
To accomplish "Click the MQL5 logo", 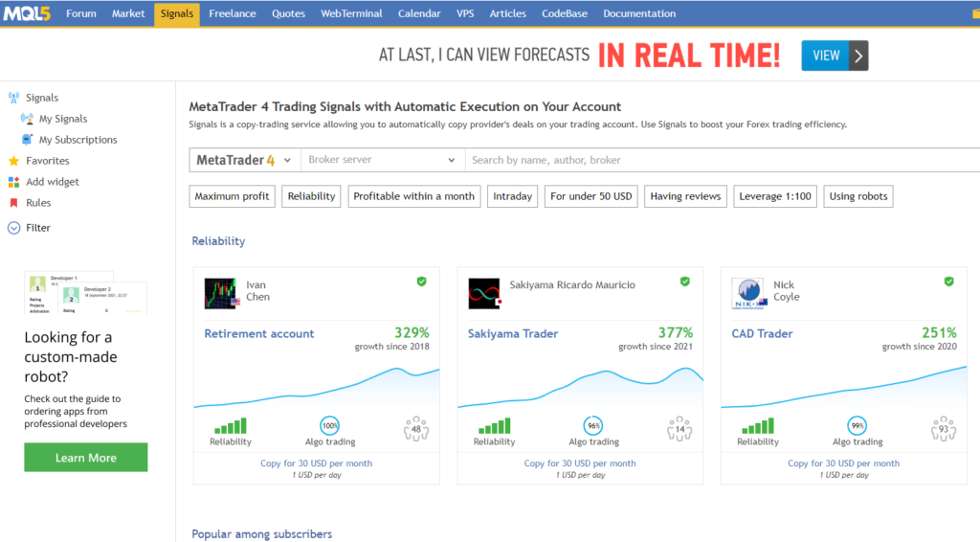I will (27, 13).
